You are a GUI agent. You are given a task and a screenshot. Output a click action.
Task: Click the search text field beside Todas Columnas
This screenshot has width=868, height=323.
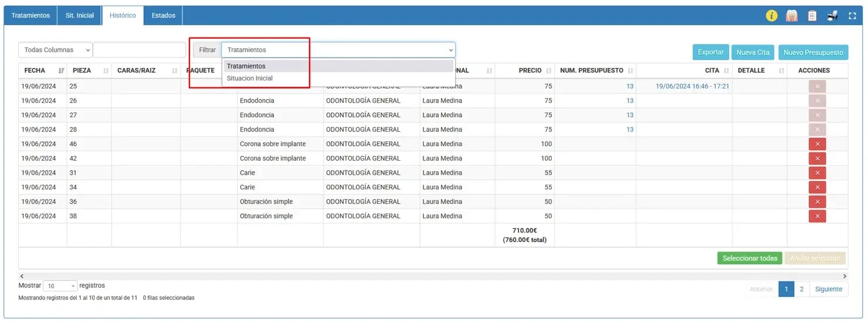click(139, 50)
